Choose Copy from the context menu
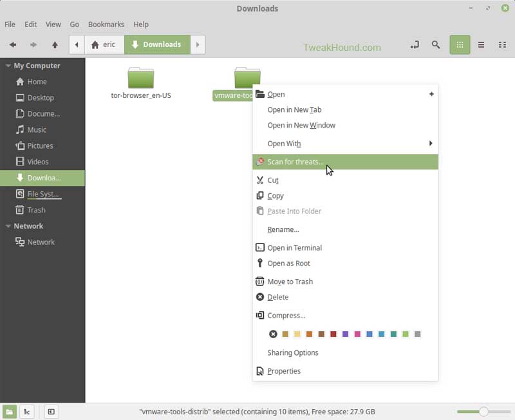This screenshot has height=420, width=515. [x=345, y=196]
